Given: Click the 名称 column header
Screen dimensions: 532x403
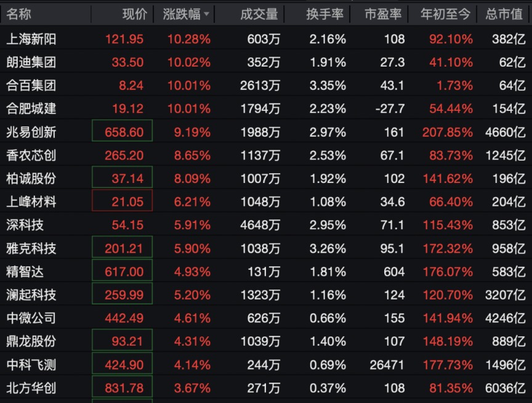Looking at the screenshot, I should click(x=18, y=14).
